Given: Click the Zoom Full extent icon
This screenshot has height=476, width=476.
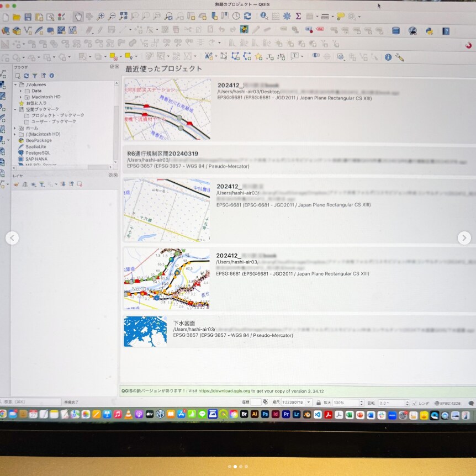Looking at the screenshot, I should point(123,17).
